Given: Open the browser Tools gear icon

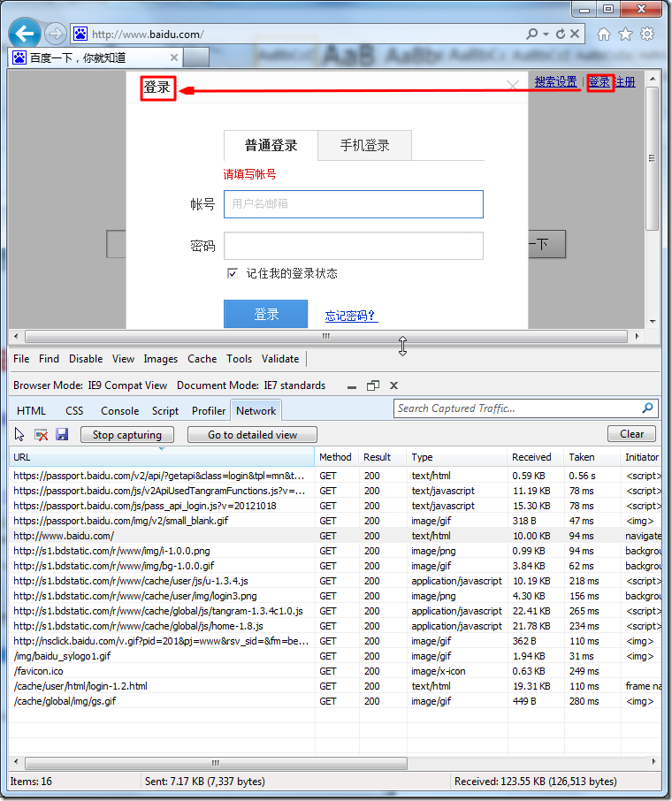Looking at the screenshot, I should tap(647, 34).
